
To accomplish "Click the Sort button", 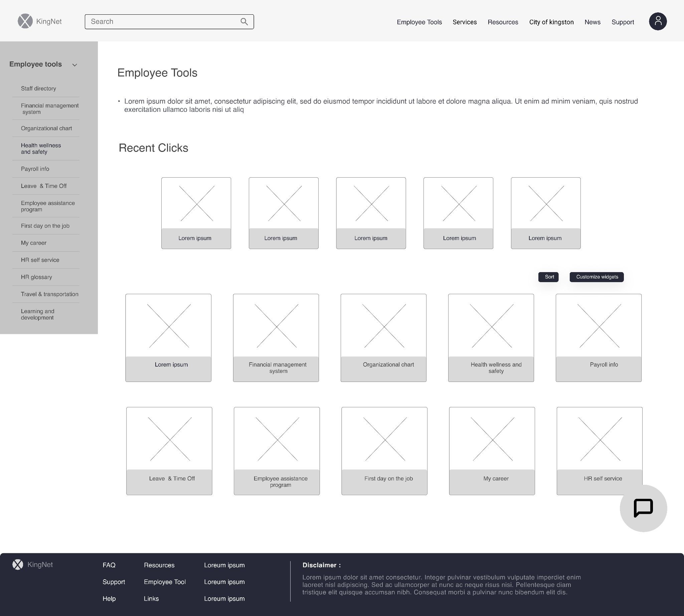I will tap(548, 277).
